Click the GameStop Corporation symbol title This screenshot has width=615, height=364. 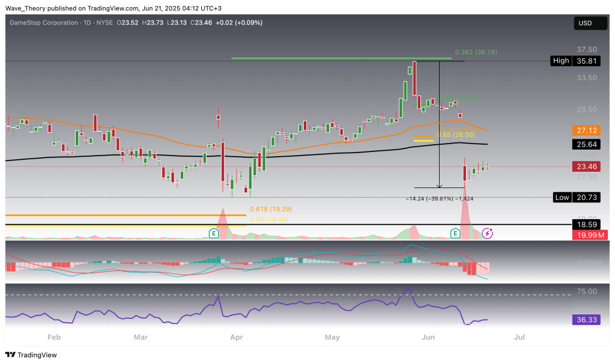pyautogui.click(x=43, y=23)
